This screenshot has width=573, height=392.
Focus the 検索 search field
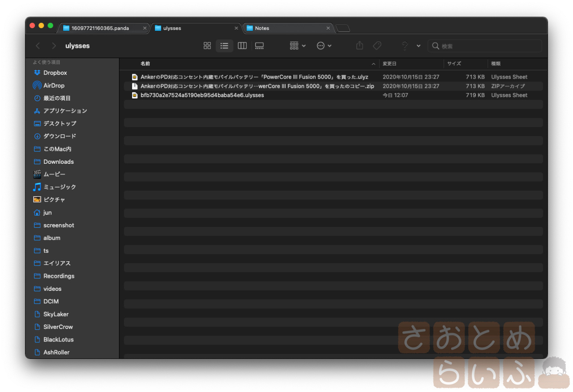(485, 46)
